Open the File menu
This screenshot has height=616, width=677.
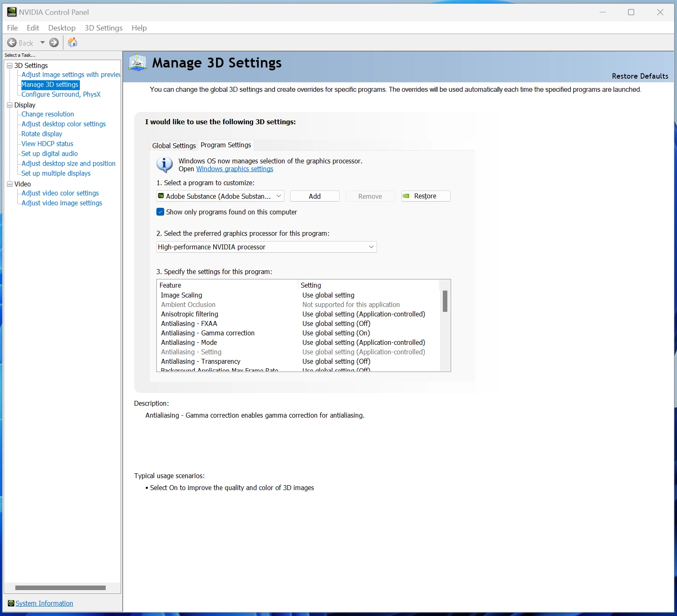(12, 28)
